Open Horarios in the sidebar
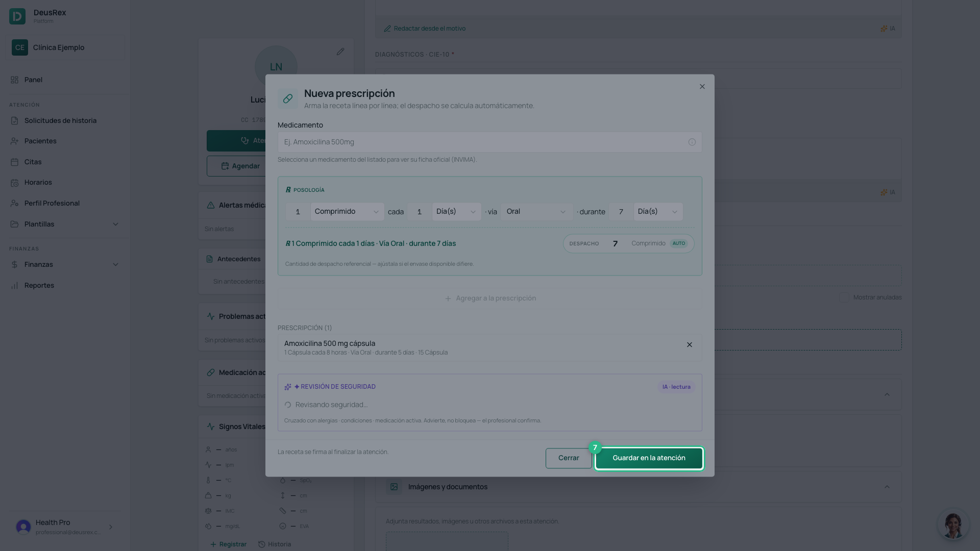 pyautogui.click(x=65, y=182)
